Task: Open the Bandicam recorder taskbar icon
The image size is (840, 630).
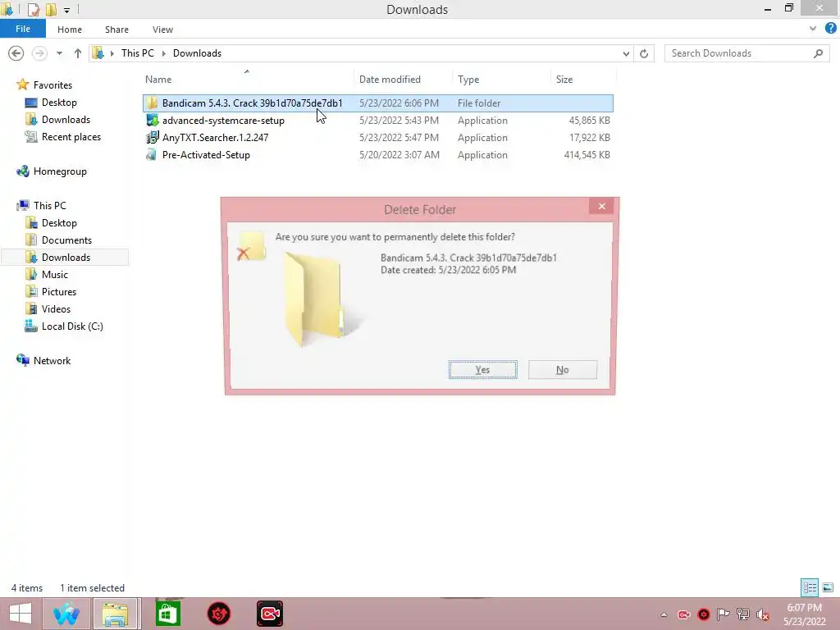Action: tap(269, 614)
